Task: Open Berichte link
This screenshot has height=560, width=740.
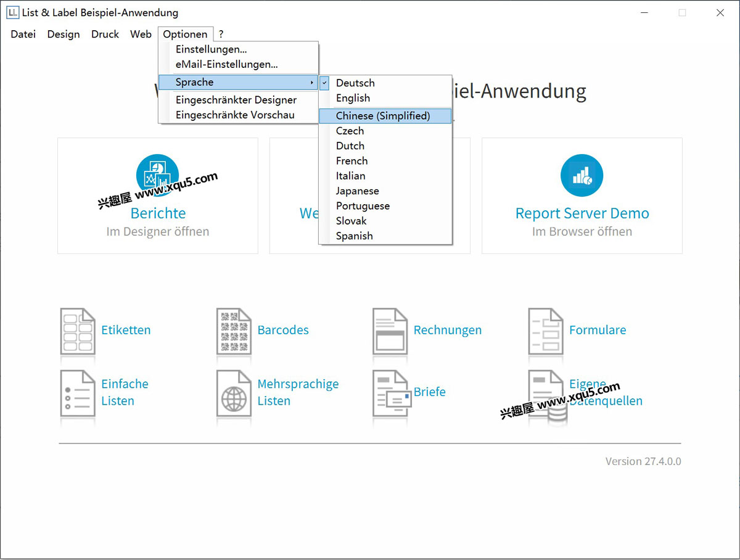Action: pyautogui.click(x=158, y=213)
